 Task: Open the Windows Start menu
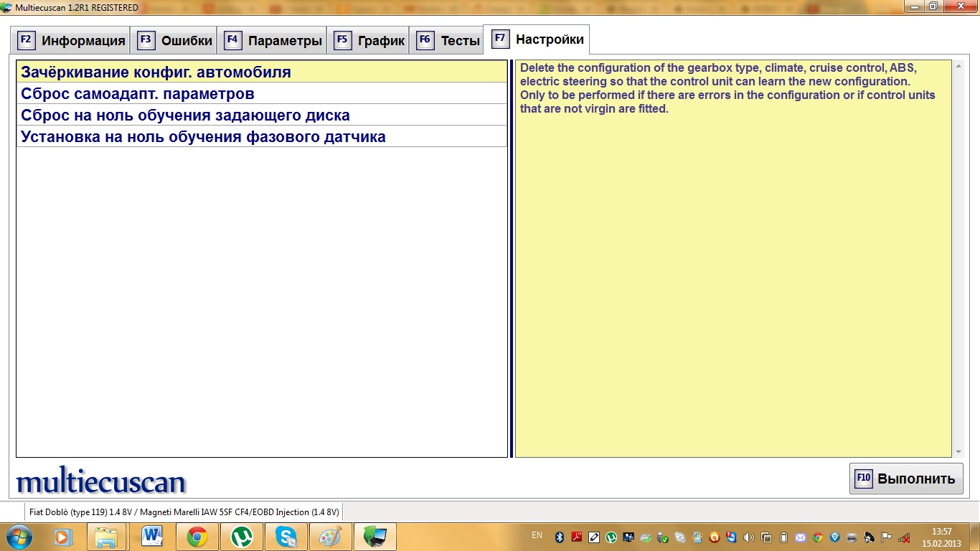[x=17, y=537]
